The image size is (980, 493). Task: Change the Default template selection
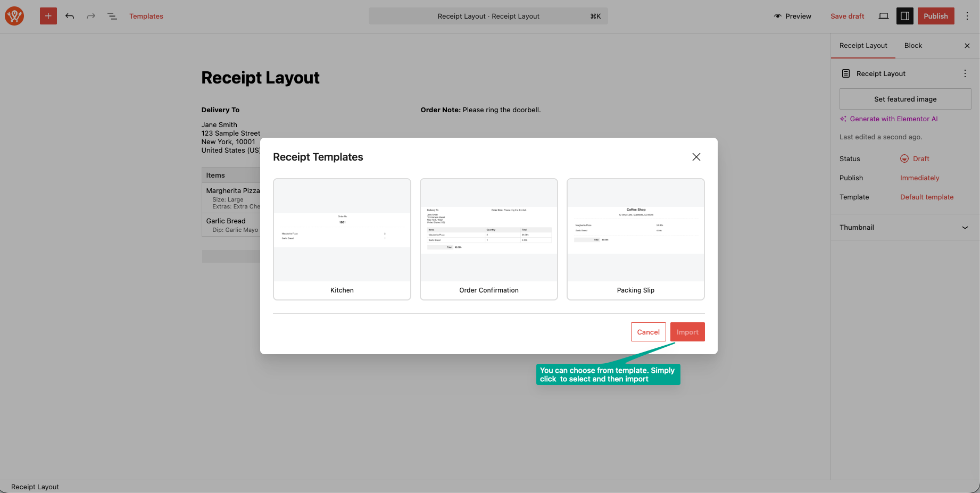point(927,197)
